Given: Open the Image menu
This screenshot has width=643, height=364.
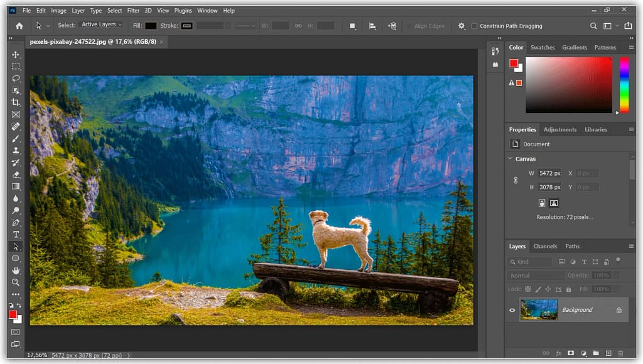Looking at the screenshot, I should pos(58,11).
